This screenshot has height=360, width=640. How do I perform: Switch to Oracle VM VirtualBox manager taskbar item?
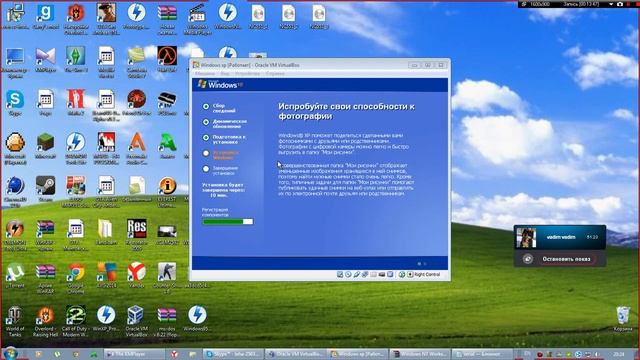pos(296,354)
